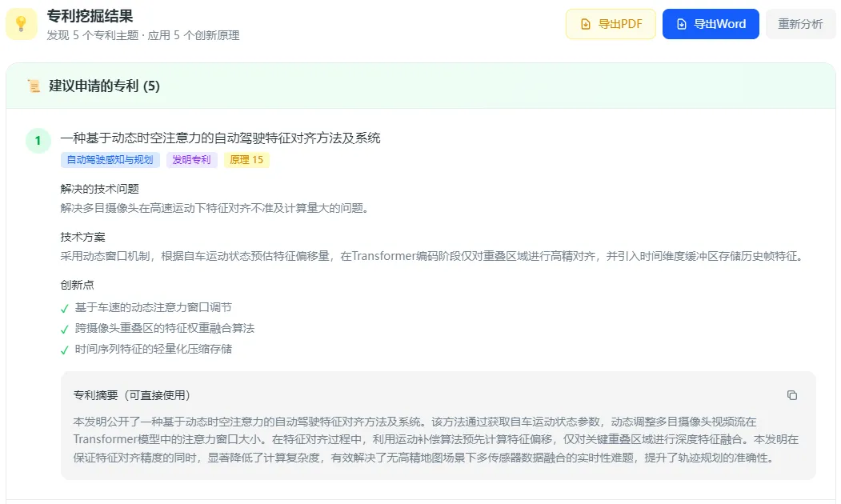Screen dimensions: 841x504
Task: Select the 原理 15 tag
Action: 246,160
